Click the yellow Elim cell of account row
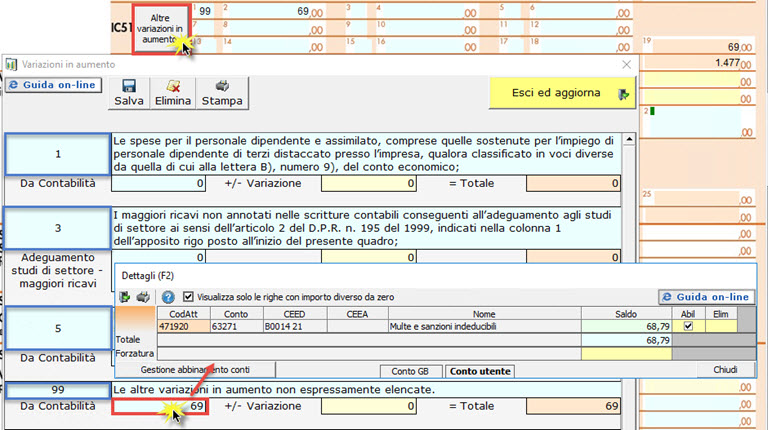 click(x=720, y=327)
